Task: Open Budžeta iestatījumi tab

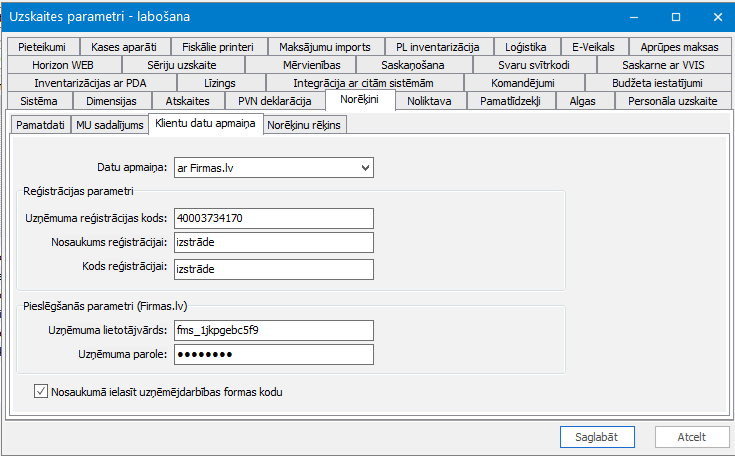Action: (658, 83)
